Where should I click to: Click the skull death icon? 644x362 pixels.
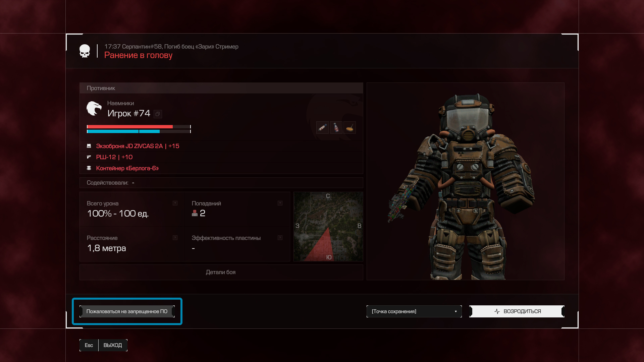point(85,51)
